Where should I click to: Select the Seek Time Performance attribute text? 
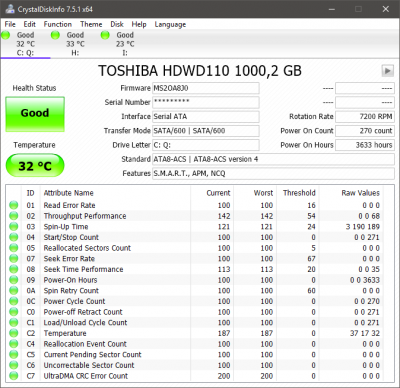coord(83,269)
